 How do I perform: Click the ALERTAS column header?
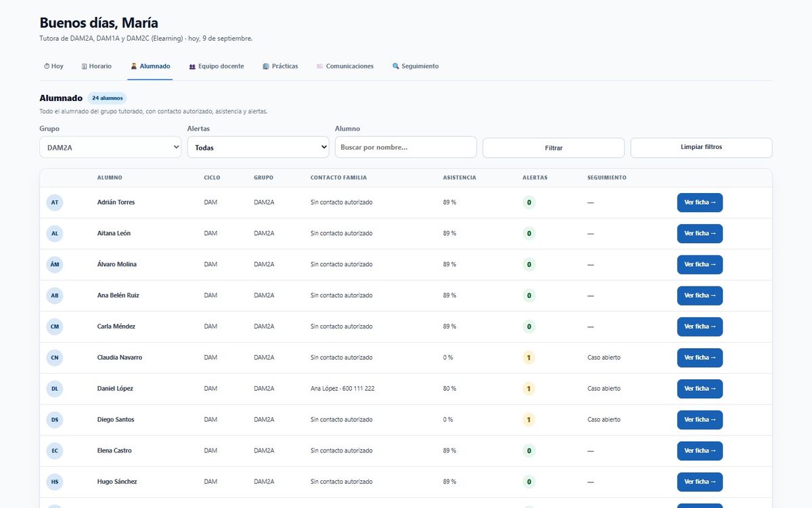[535, 178]
